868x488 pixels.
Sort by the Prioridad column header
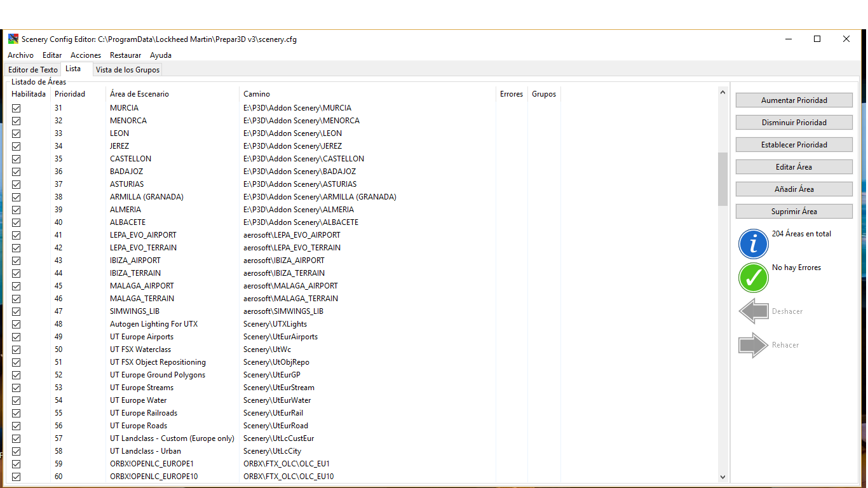point(70,94)
